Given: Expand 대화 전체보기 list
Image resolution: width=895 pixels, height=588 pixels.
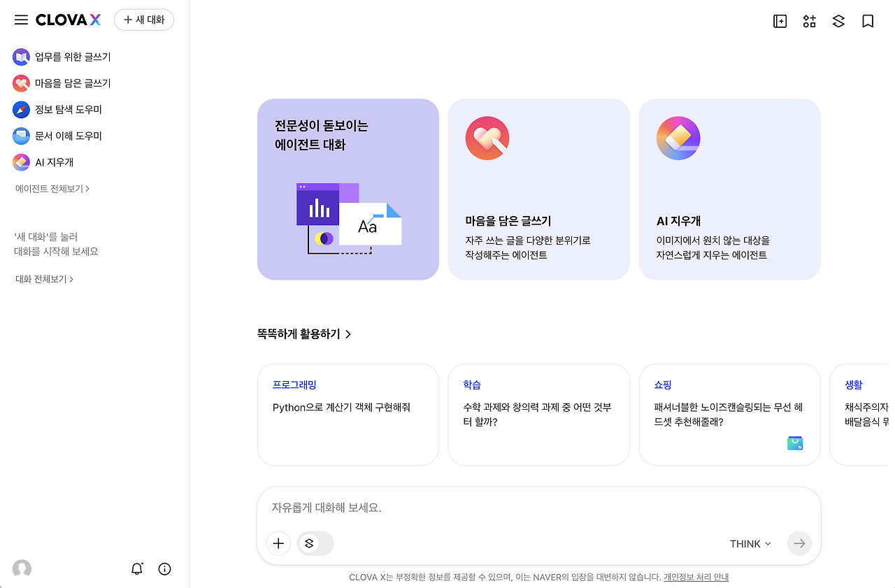Looking at the screenshot, I should [x=44, y=279].
